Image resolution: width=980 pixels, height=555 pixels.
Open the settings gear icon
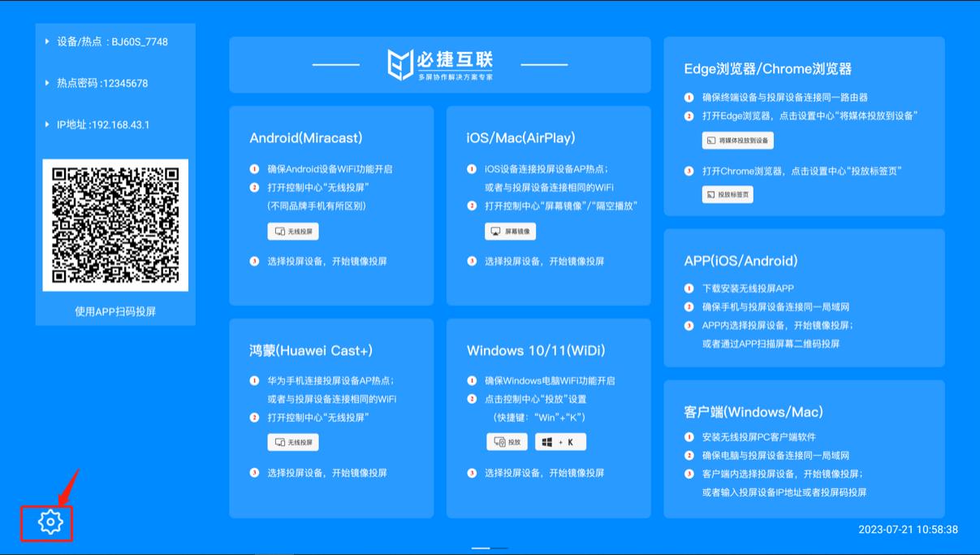[x=50, y=522]
